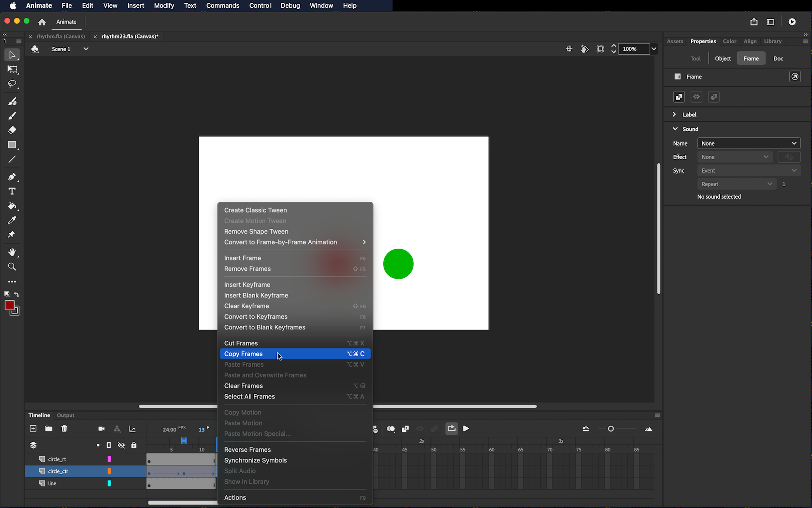Screen dimensions: 812x508
Task: Select the Zoom magnifier tool
Action: point(12,267)
